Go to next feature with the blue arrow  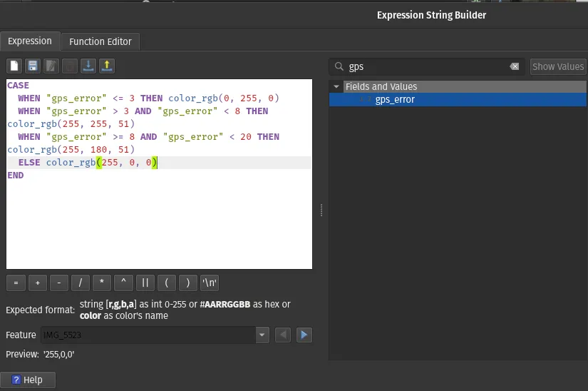(x=304, y=335)
